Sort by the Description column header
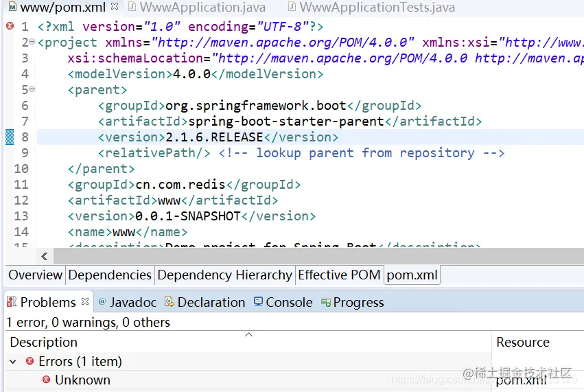 pyautogui.click(x=248, y=342)
